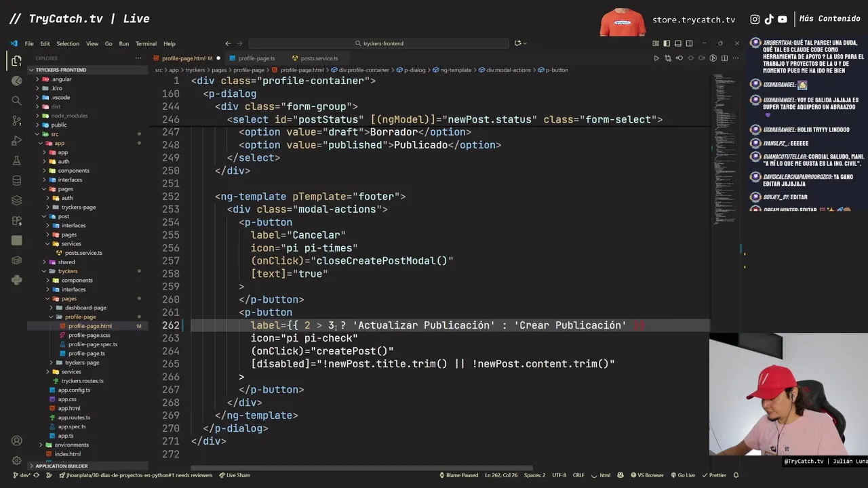Click the html language mode status item

pos(605,475)
